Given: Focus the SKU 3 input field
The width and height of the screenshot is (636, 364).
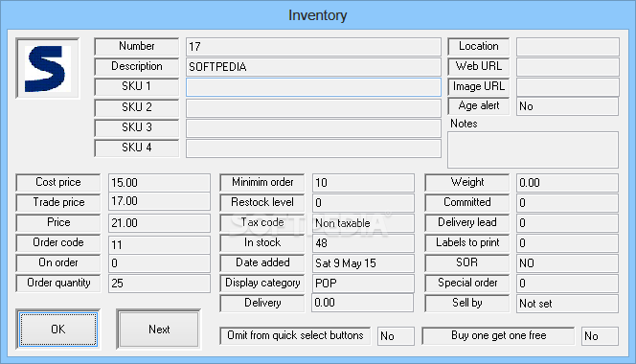Looking at the screenshot, I should click(x=313, y=127).
